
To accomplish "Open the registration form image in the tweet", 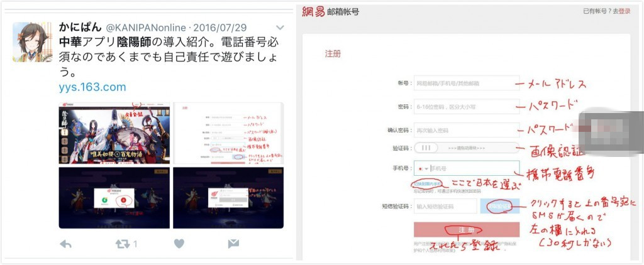I will click(x=228, y=133).
